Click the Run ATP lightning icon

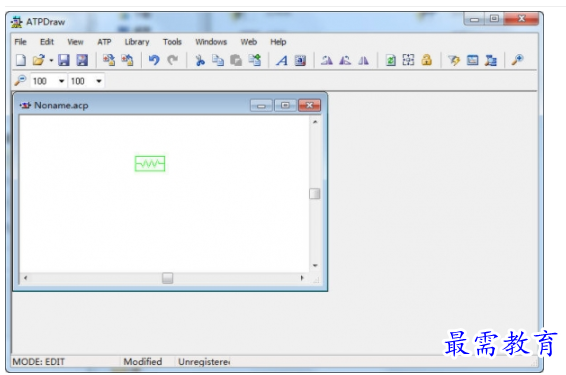pos(454,60)
